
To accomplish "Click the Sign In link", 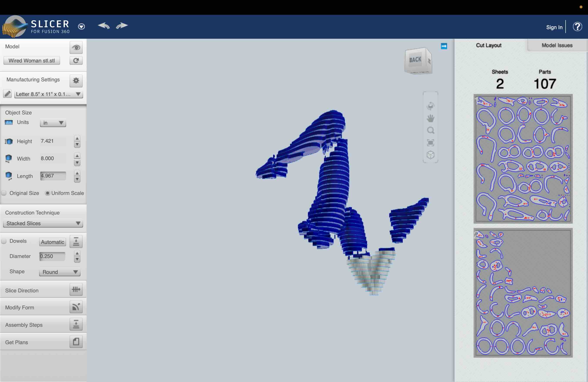I will 554,27.
